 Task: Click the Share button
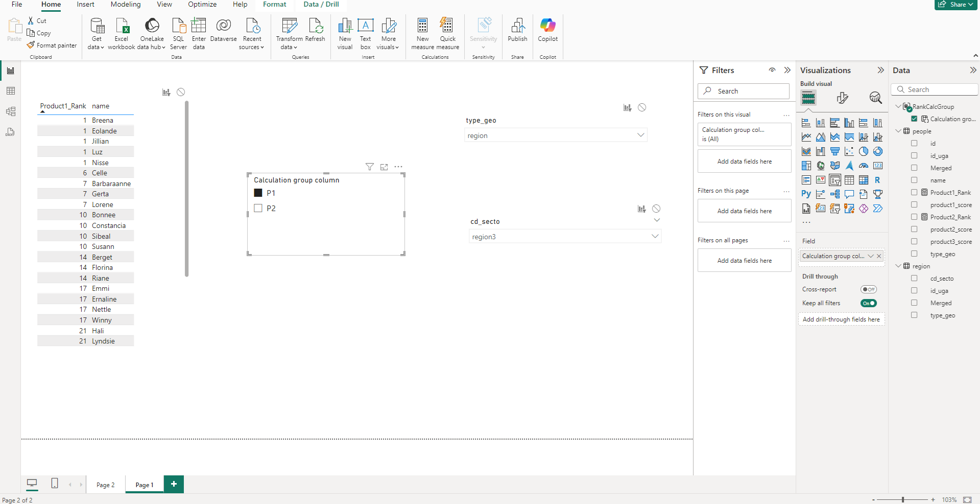click(955, 5)
